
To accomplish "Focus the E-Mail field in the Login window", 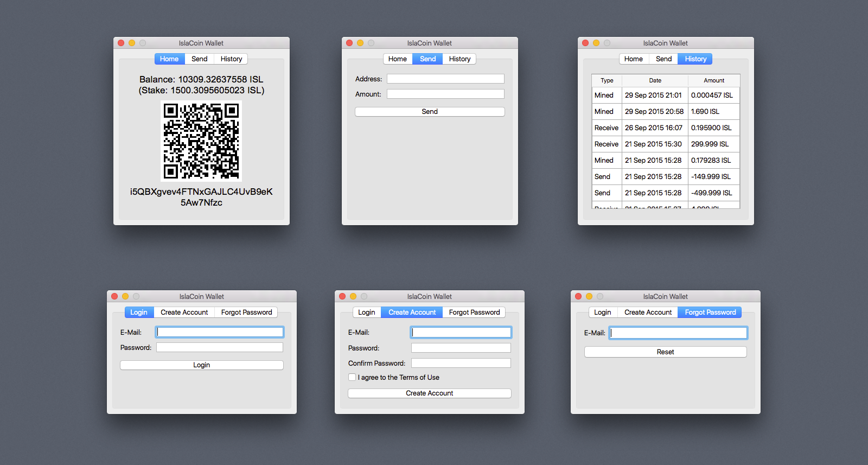I will (x=220, y=332).
